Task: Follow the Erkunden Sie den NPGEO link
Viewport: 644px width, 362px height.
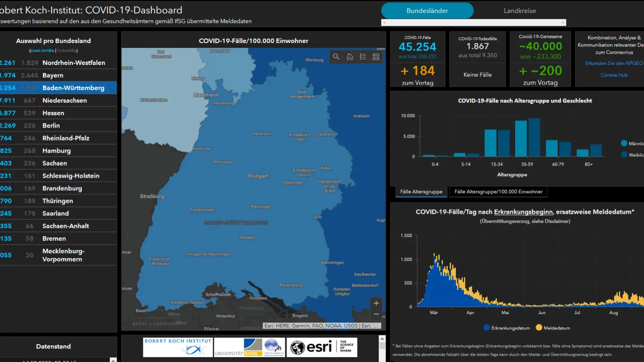Action: click(614, 63)
